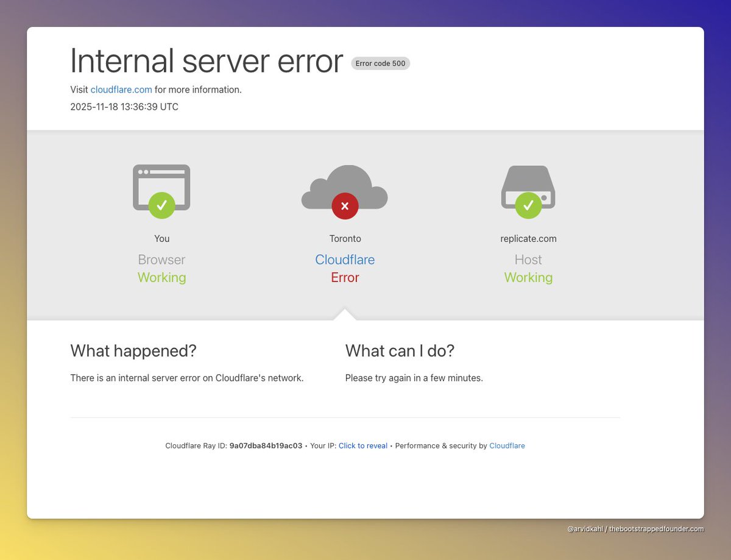Open Cloudflare link after Performance & security by
The image size is (731, 560).
507,446
